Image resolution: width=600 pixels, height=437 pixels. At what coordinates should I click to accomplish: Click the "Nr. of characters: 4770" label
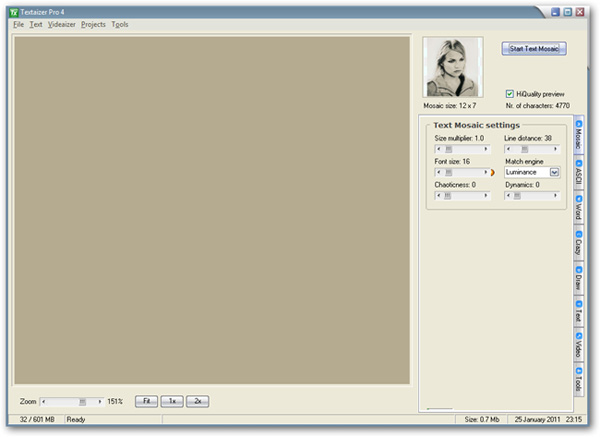click(x=538, y=106)
